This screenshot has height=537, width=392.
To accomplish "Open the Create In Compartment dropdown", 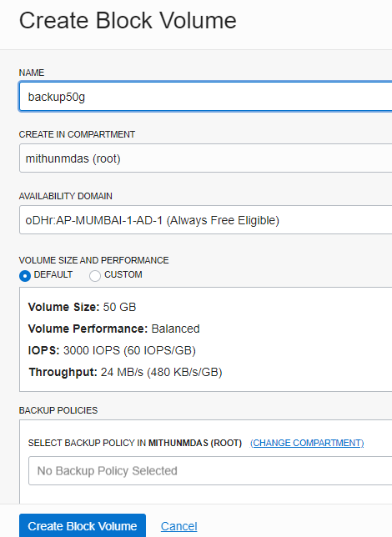I will click(206, 158).
